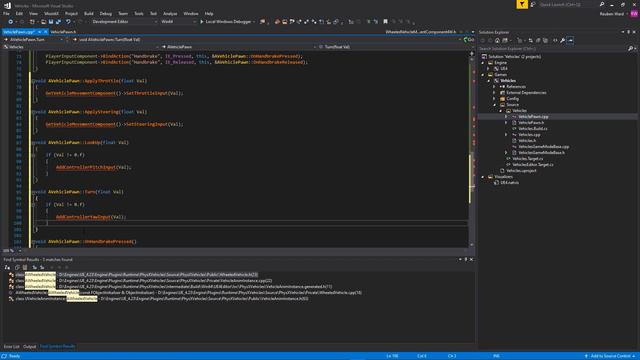The width and height of the screenshot is (640, 360).
Task: Select Vehicles.uproject in Solution Explorer
Action: 521,171
